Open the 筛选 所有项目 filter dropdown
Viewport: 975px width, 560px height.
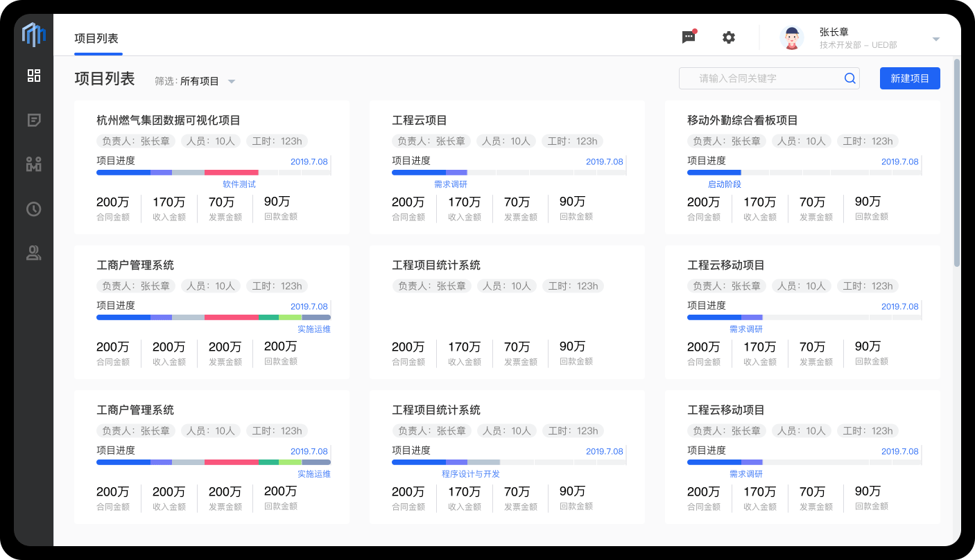pyautogui.click(x=195, y=81)
